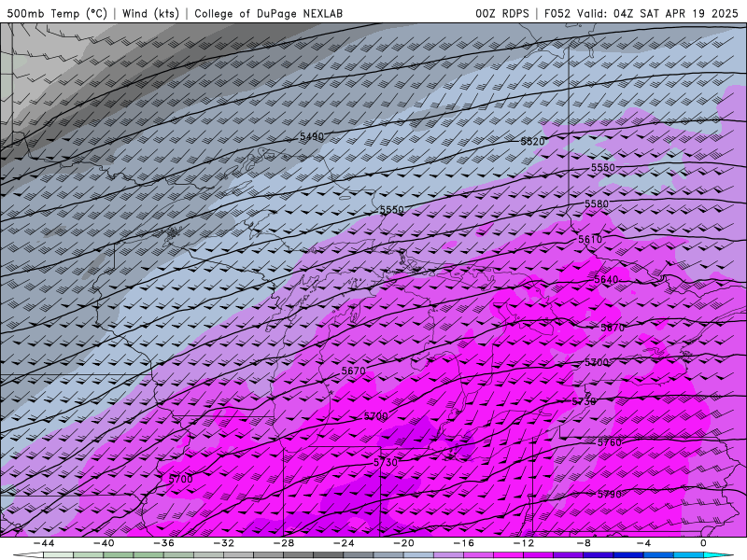Click the 'F052 Valid: 04Z SAT APR 19 2025' text
The image size is (747, 560).
tap(641, 13)
